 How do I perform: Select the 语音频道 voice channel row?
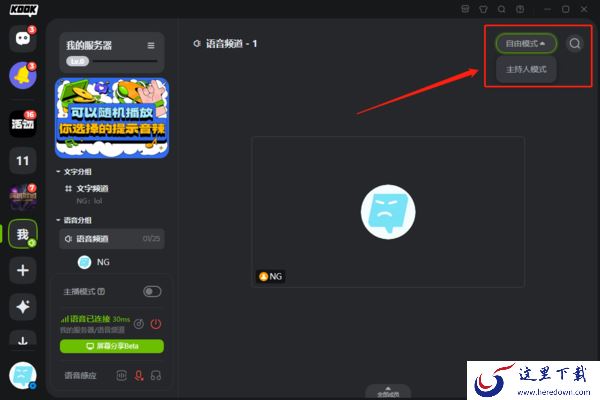click(112, 239)
